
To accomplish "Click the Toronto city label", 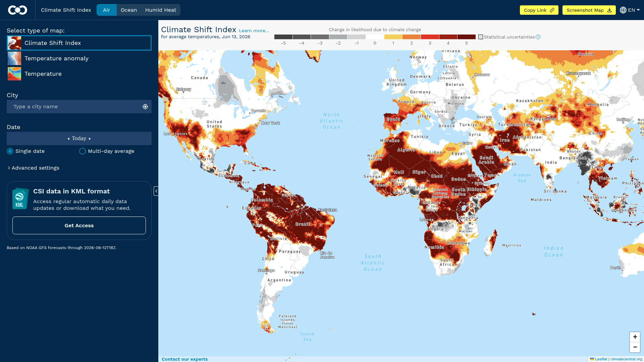I will (x=258, y=111).
